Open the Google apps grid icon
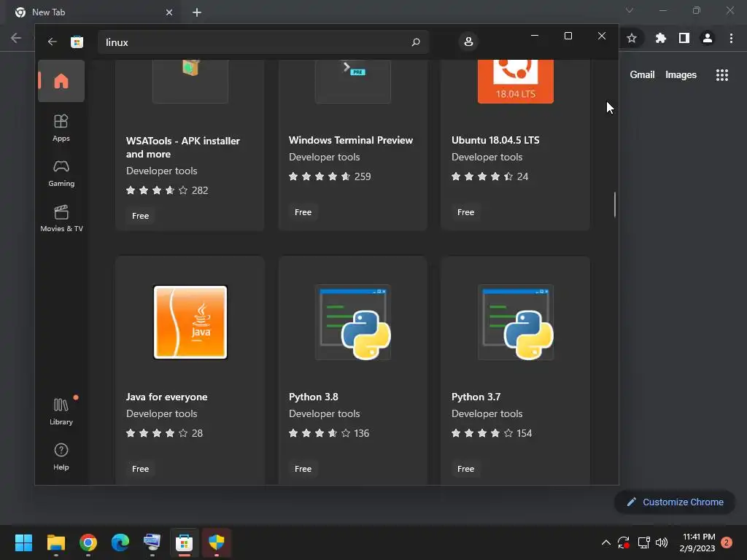747x560 pixels. 722,75
